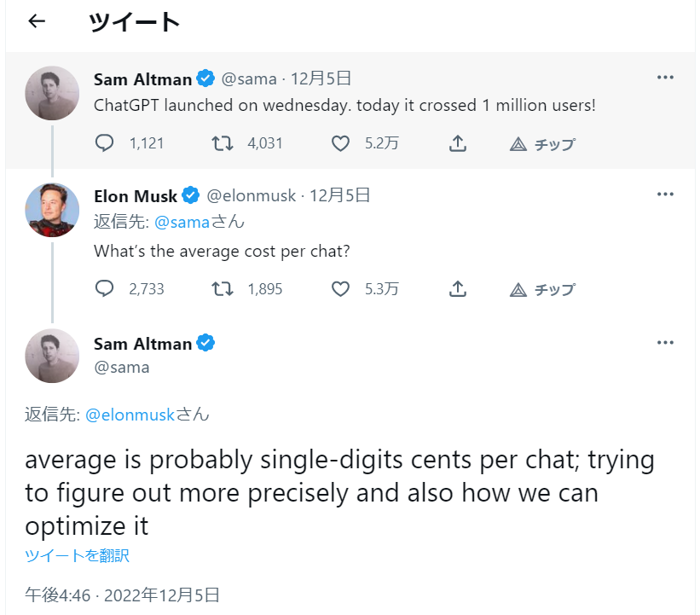The image size is (700, 615).
Task: Translate the tweet via ツイートを翻訳
Action: coord(78,555)
